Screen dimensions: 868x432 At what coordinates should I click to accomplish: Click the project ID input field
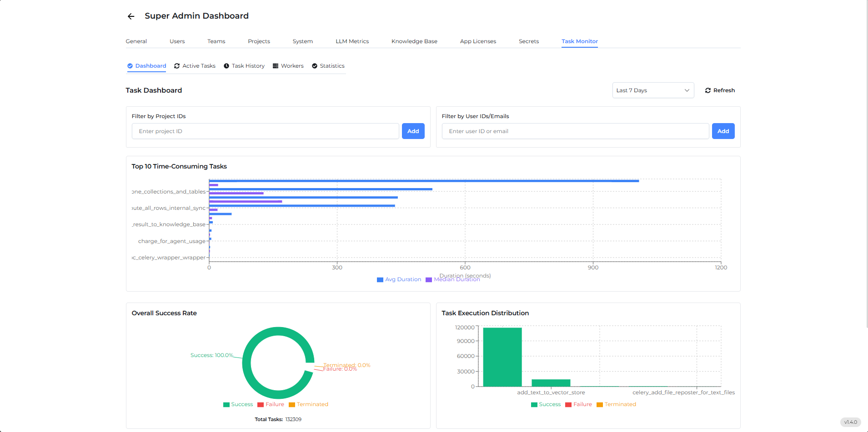(x=266, y=131)
